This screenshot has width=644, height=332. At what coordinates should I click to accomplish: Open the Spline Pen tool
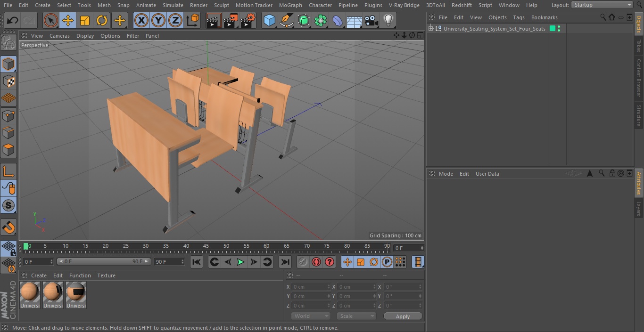pos(287,20)
